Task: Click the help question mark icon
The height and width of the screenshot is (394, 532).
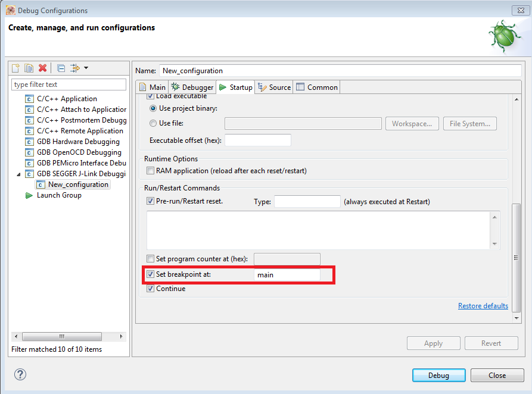Action: [x=20, y=374]
